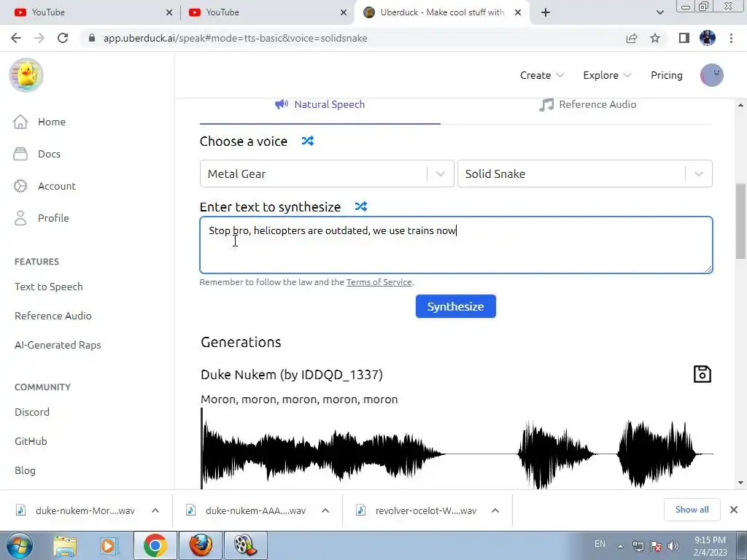
Task: Close the downloads bar
Action: pyautogui.click(x=734, y=510)
